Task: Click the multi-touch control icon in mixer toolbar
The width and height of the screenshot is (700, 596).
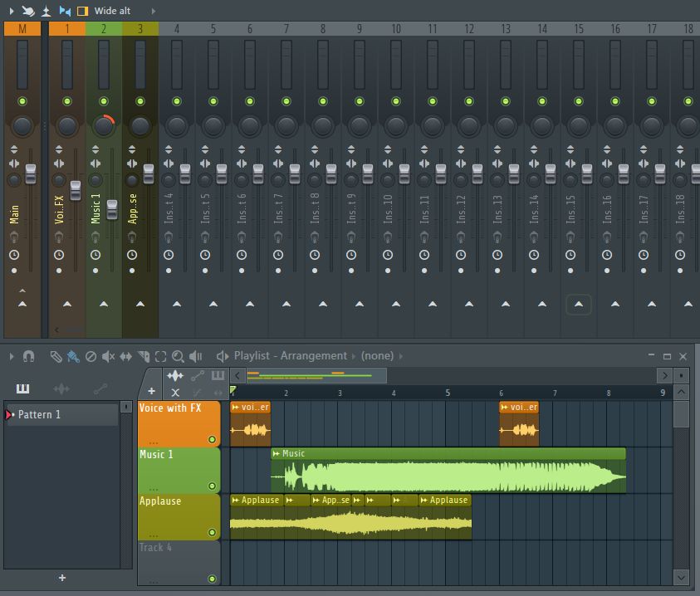Action: 28,11
